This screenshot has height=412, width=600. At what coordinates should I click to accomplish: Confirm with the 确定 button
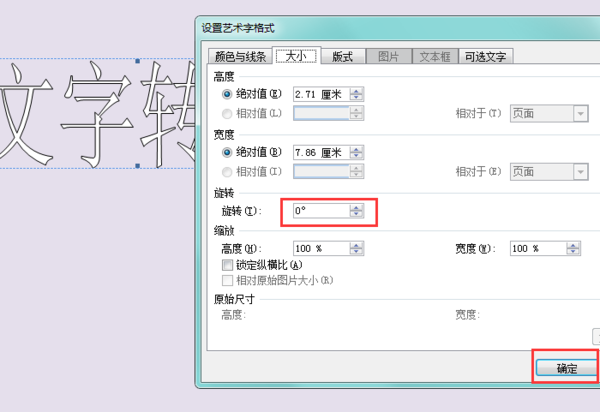coord(566,368)
